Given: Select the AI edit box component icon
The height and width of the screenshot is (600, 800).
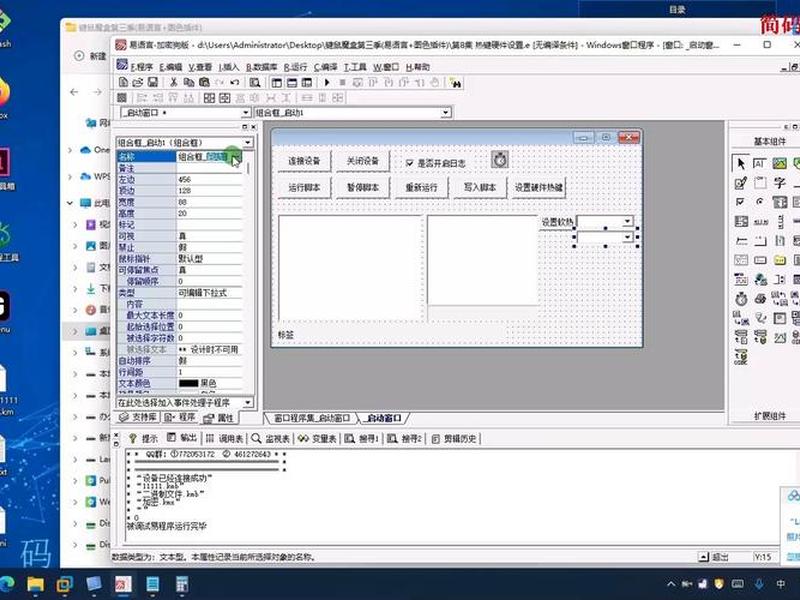Looking at the screenshot, I should [x=760, y=163].
